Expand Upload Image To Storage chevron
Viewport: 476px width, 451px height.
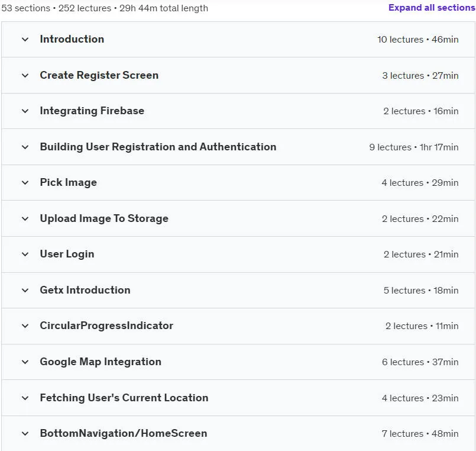click(x=25, y=218)
